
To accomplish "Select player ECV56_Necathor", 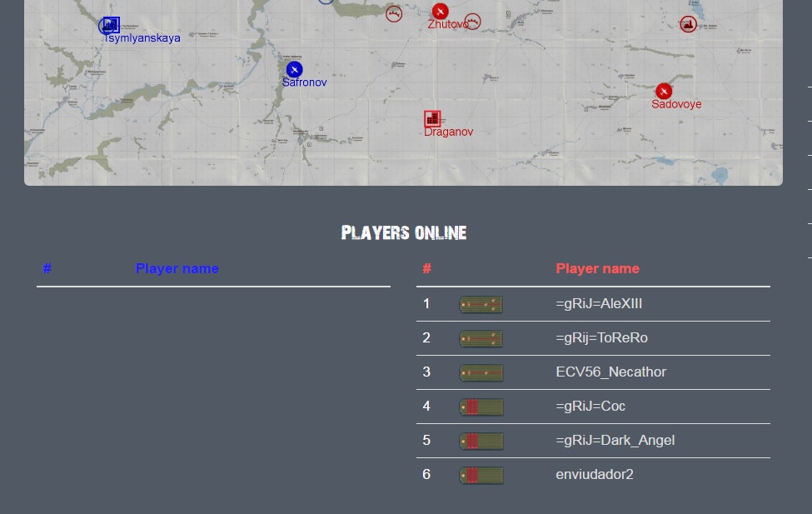I will (x=611, y=372).
